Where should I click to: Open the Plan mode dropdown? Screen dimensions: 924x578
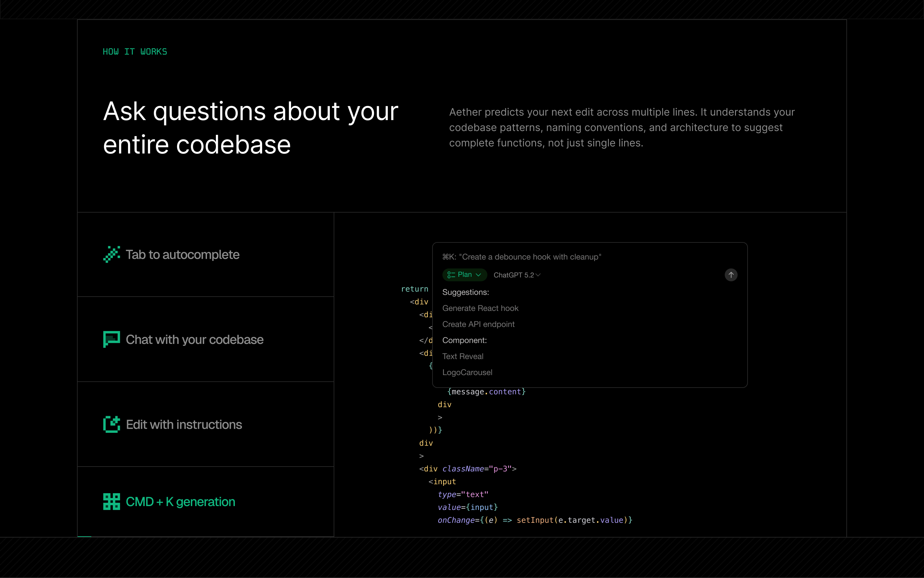tap(465, 275)
